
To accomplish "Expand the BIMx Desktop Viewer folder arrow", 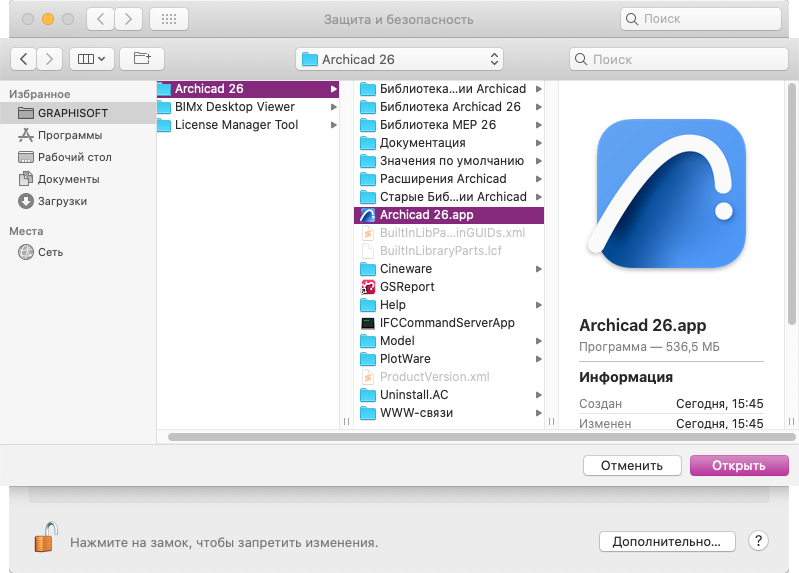I will tap(333, 107).
